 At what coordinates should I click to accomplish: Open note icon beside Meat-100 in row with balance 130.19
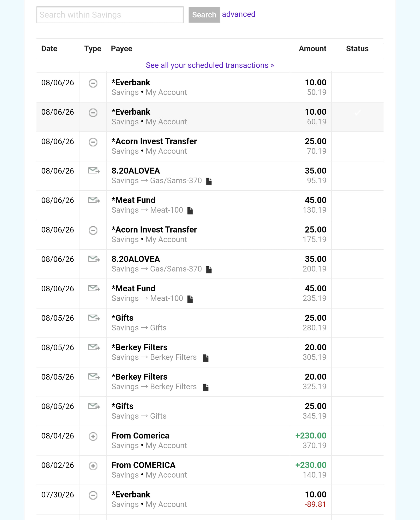190,211
